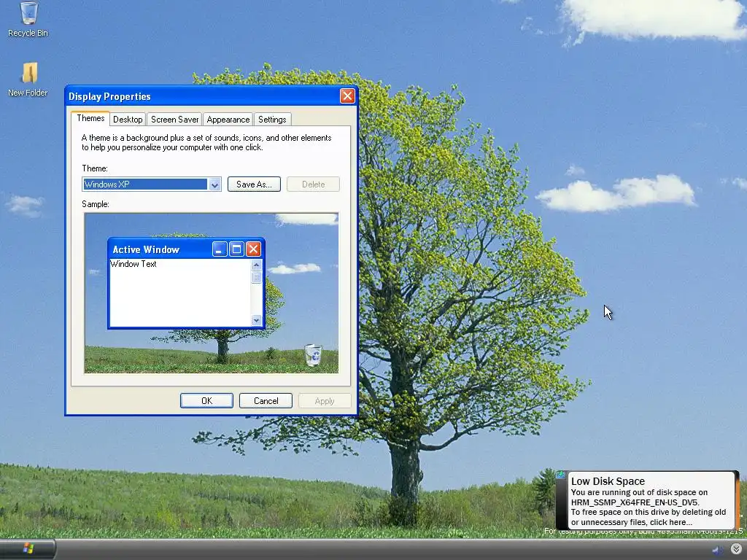
Task: Open the Theme dropdown arrow
Action: [x=215, y=184]
